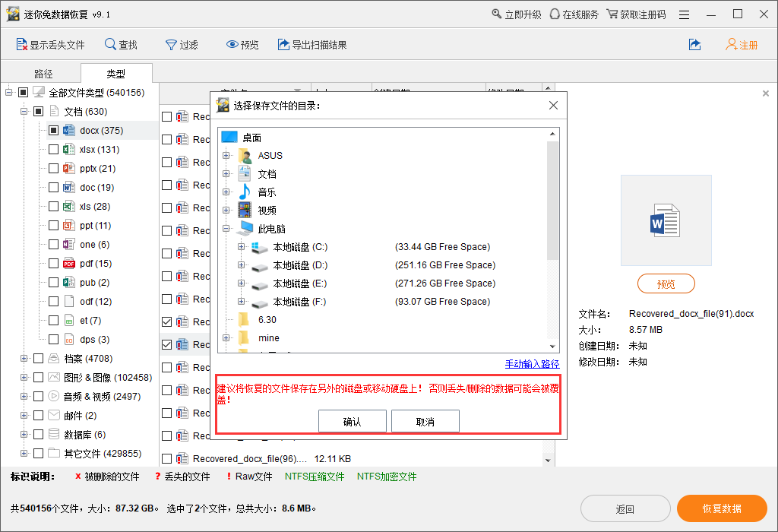Toggle checkbox for 图形 & 图像 (102458)
Image resolution: width=778 pixels, height=532 pixels.
click(38, 377)
